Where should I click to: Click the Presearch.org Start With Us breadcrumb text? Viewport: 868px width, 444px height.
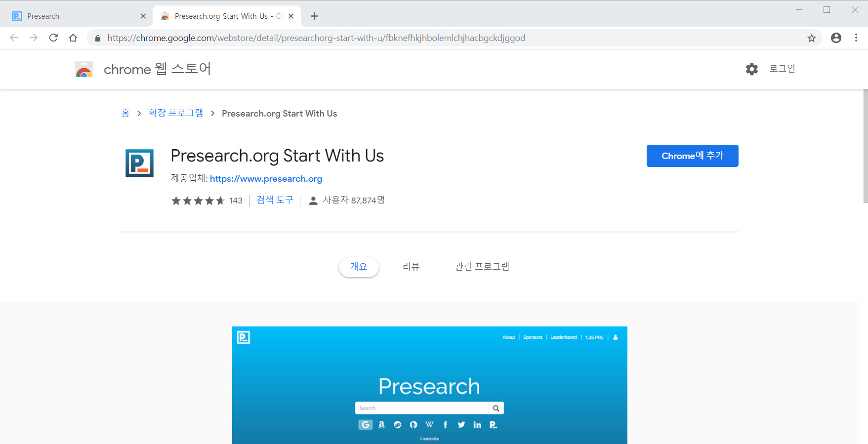[280, 114]
